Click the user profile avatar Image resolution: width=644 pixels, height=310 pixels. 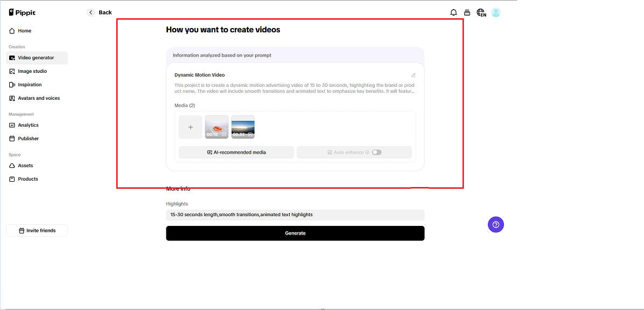pos(496,12)
